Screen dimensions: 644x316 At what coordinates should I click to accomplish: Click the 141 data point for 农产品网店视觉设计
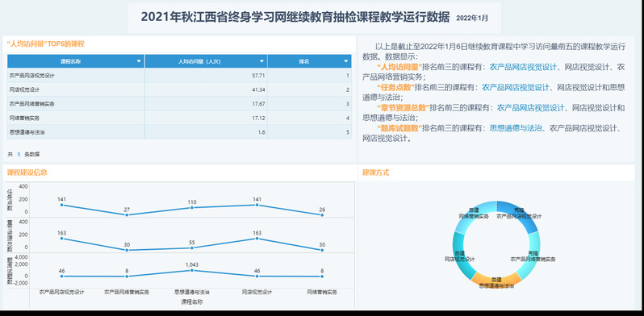(61, 205)
